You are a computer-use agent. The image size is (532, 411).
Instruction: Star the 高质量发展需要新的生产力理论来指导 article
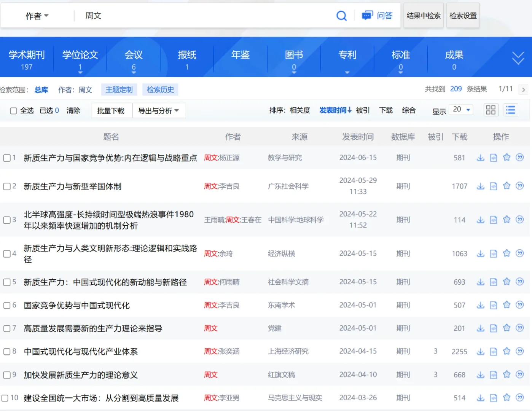(x=507, y=328)
